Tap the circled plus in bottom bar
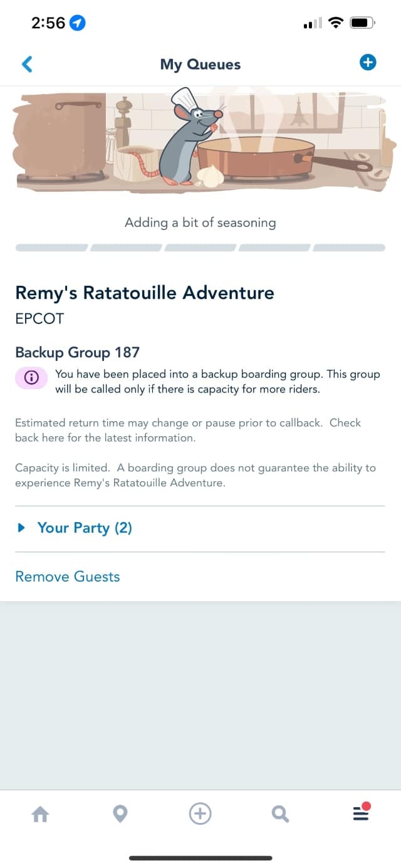 (x=200, y=814)
